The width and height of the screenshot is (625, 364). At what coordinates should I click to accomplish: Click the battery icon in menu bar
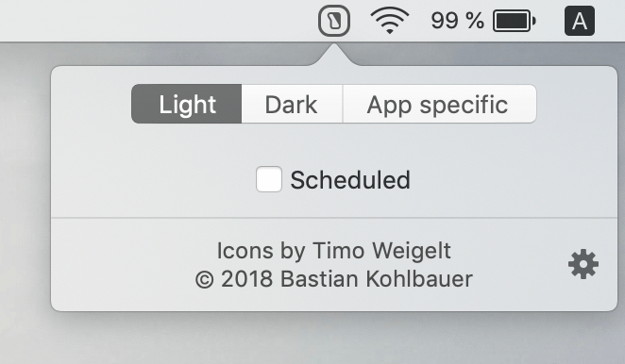tap(515, 21)
